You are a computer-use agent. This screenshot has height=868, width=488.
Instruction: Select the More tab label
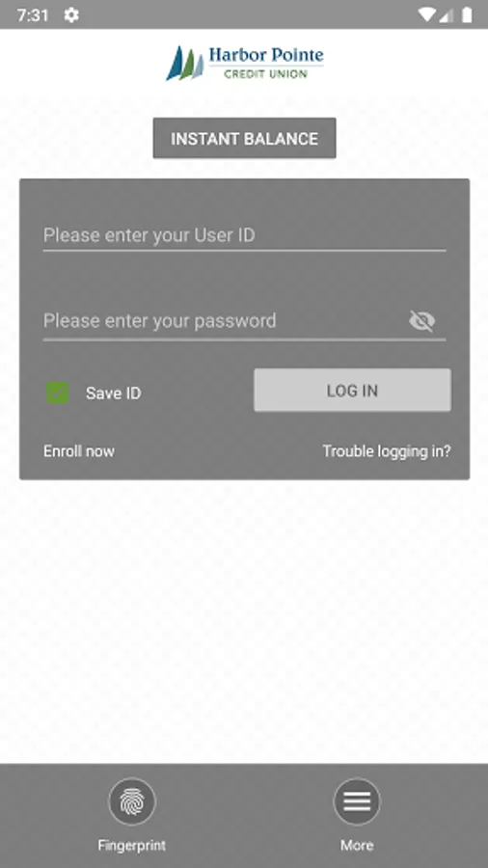pos(357,845)
